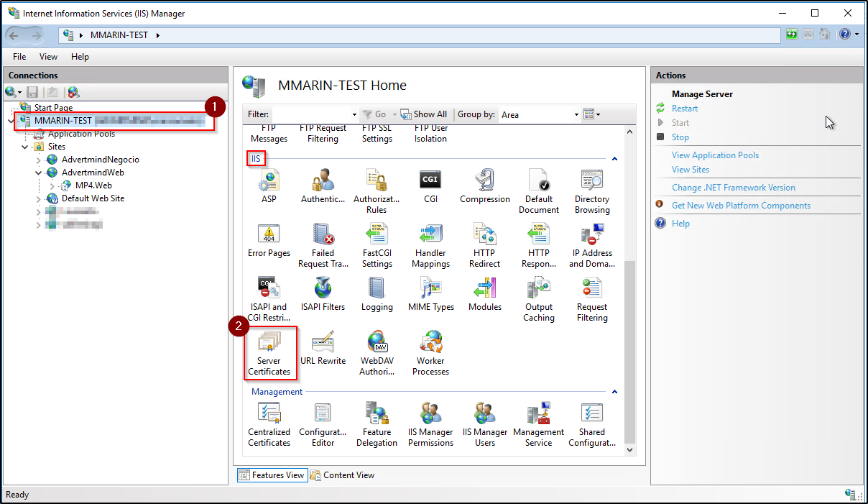
Task: Click Show All filter button
Action: point(424,114)
